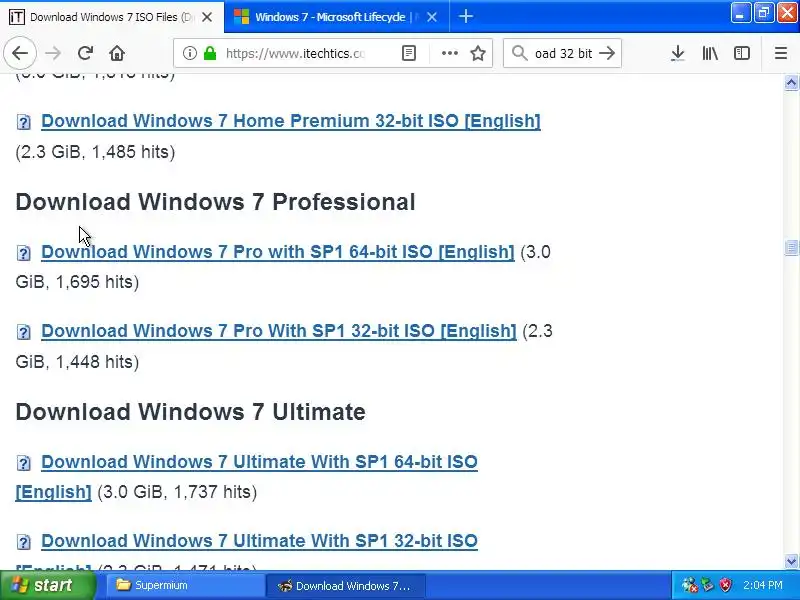This screenshot has width=800, height=600.
Task: Open Home Premium 32-bit ISO download link
Action: coord(291,121)
